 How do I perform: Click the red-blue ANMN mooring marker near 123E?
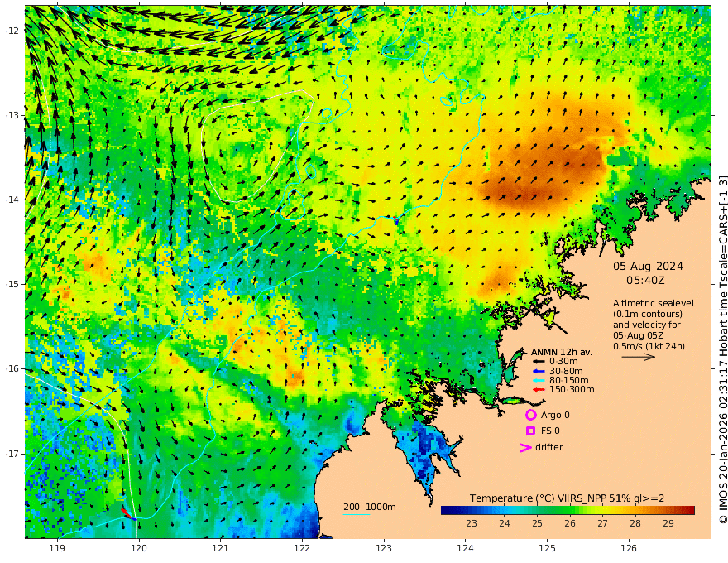pos(395,219)
